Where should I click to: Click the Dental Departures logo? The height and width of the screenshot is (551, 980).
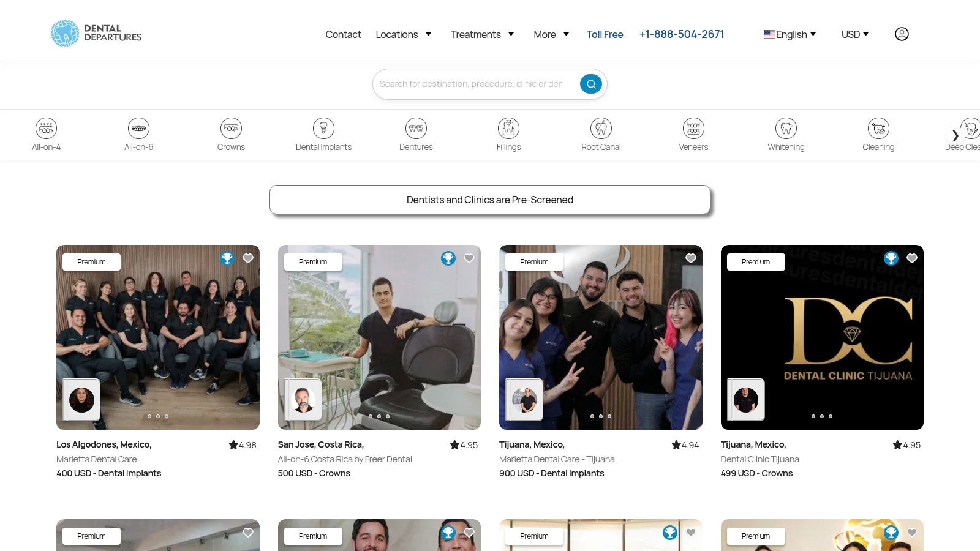coord(96,34)
